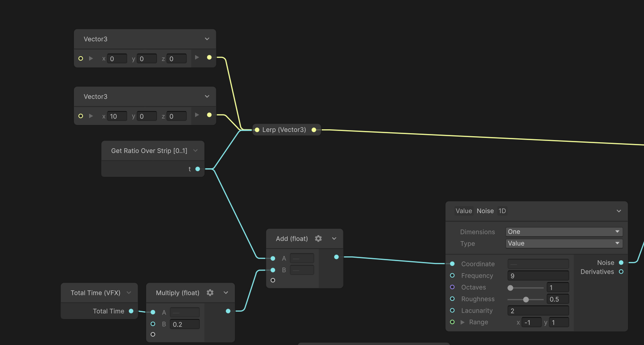Open the Dimensions dropdown showing One
The height and width of the screenshot is (345, 644).
[564, 231]
